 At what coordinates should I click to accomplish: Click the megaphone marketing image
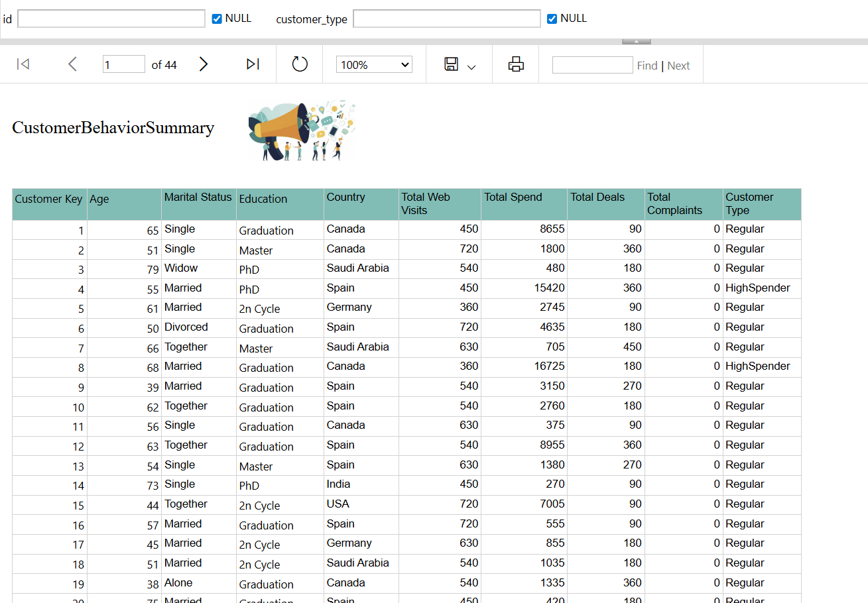pos(302,131)
